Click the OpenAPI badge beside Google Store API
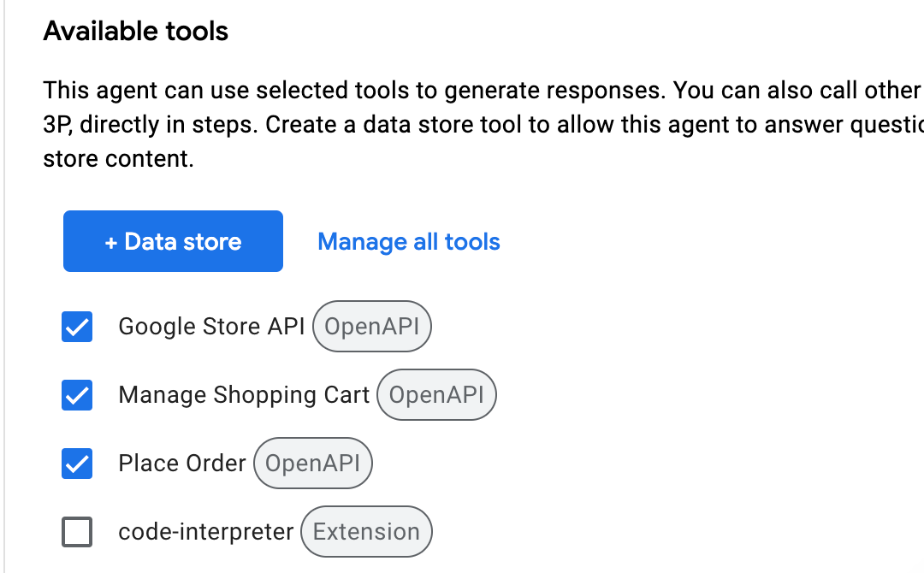This screenshot has height=573, width=924. tap(372, 326)
